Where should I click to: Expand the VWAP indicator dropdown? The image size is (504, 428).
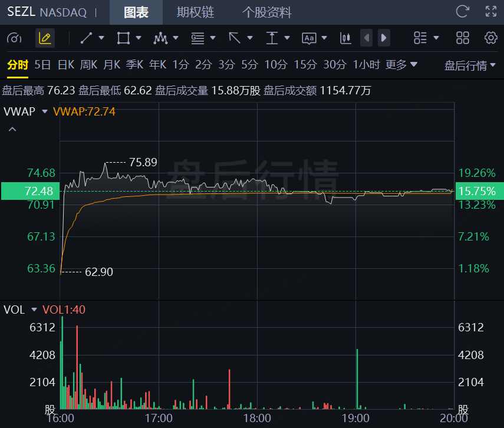point(44,111)
